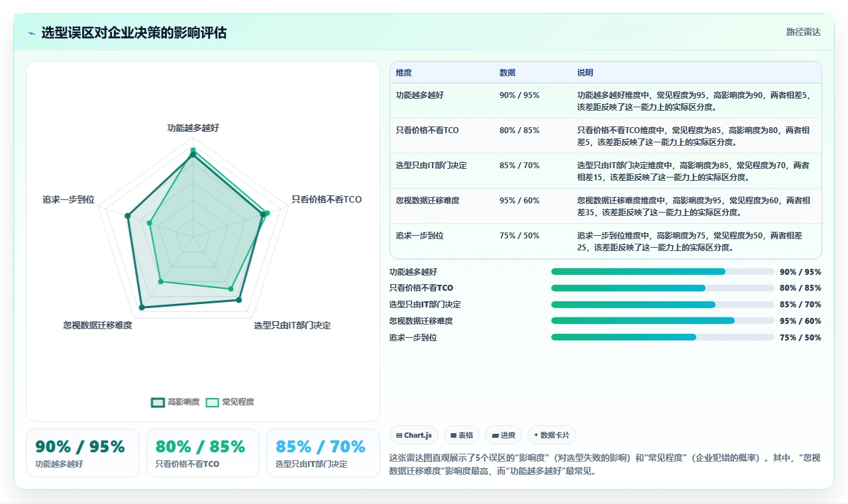The image size is (848, 504).
Task: Click the 95% / 60% progress bar value
Action: 800,321
